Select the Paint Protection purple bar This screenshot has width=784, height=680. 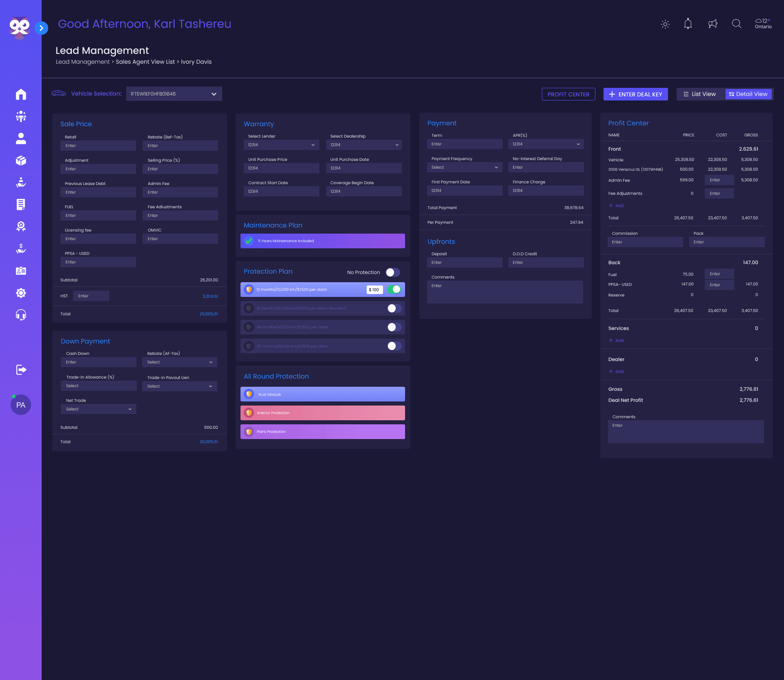tap(323, 432)
